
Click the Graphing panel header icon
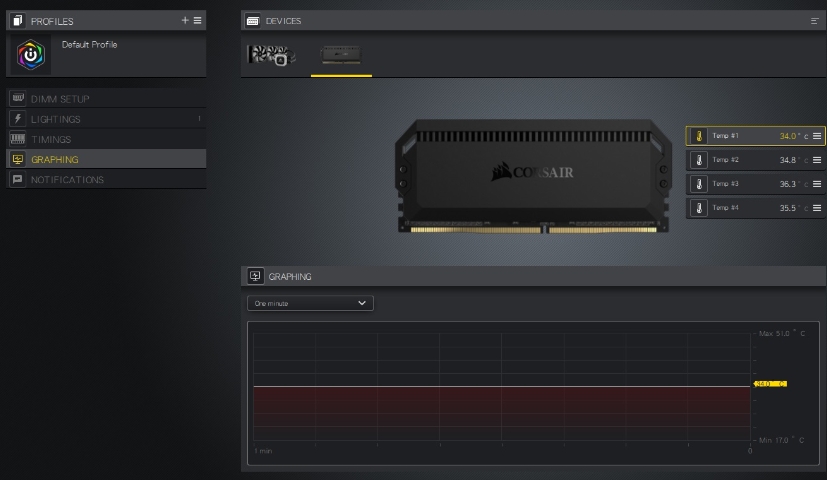tap(255, 276)
